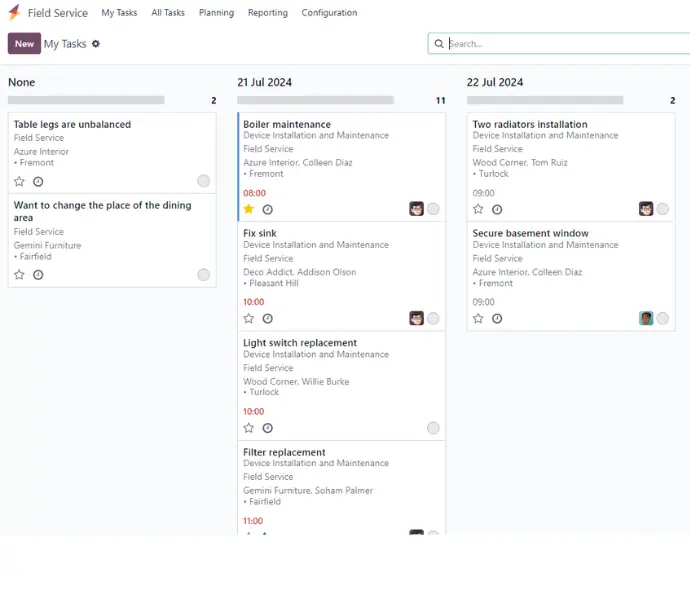Open activity clock on Two radiators installation
This screenshot has width=690, height=590.
[x=497, y=209]
